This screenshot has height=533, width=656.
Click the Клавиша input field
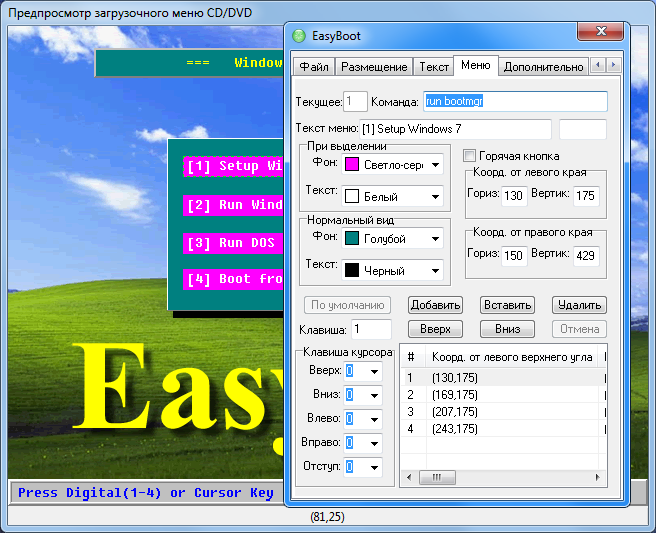(x=372, y=329)
